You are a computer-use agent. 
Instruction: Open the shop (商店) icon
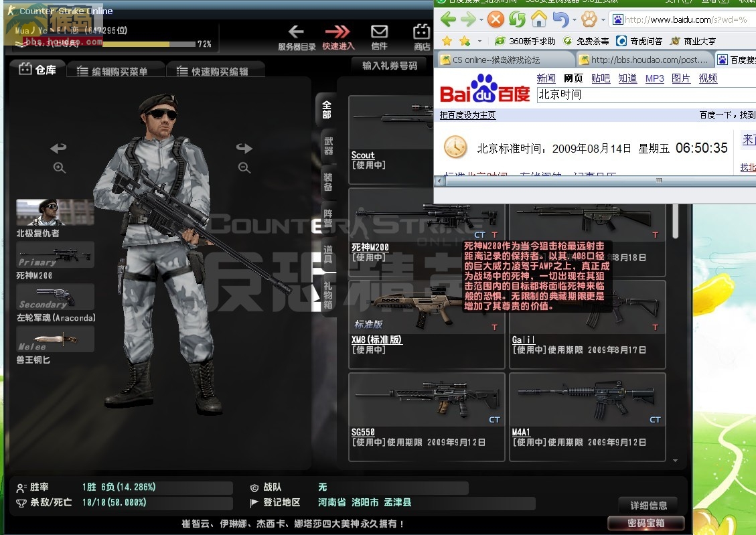(421, 32)
